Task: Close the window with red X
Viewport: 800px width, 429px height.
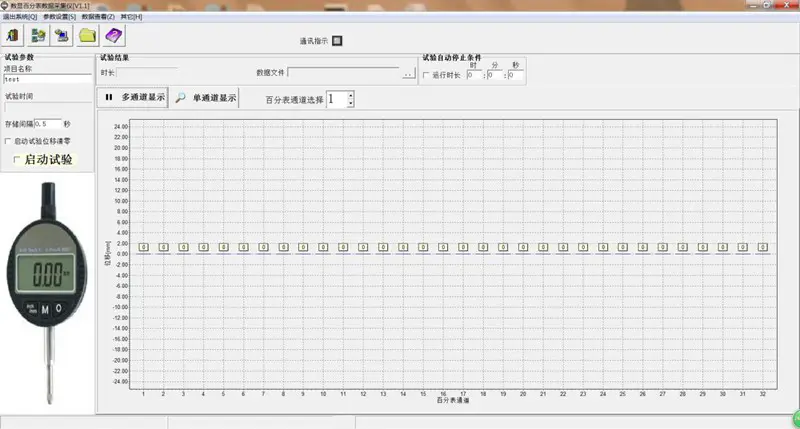Action: [786, 5]
